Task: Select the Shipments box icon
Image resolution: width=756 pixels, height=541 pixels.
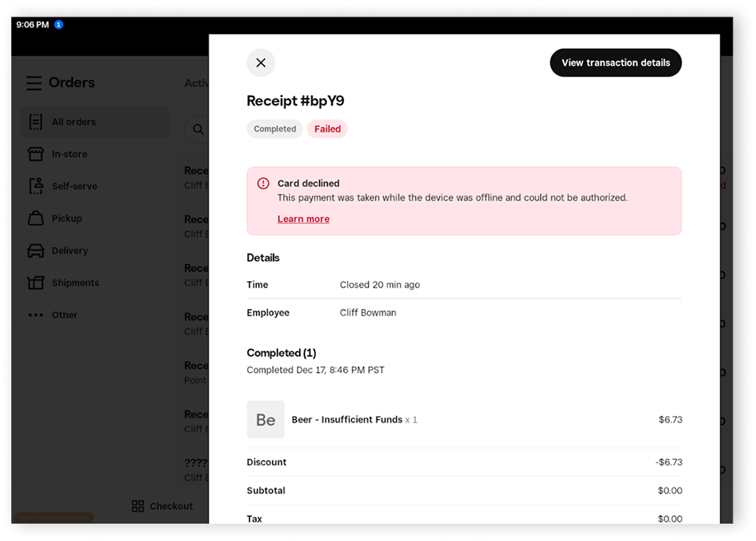Action: [35, 283]
